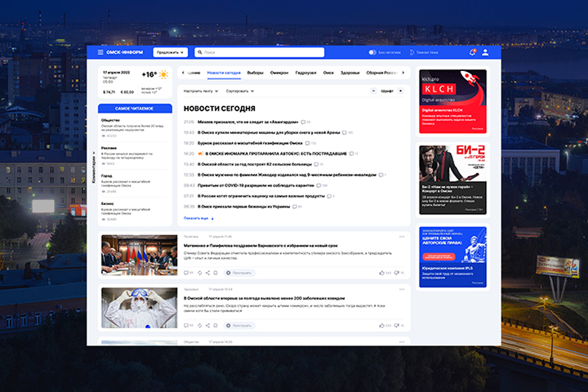This screenshot has height=392, width=588.
Task: Open the Общество most-read story
Action: pyautogui.click(x=134, y=128)
